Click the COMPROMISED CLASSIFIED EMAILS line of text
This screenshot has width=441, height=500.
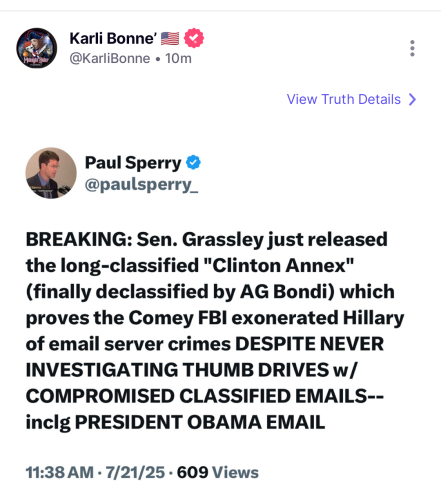pos(205,396)
